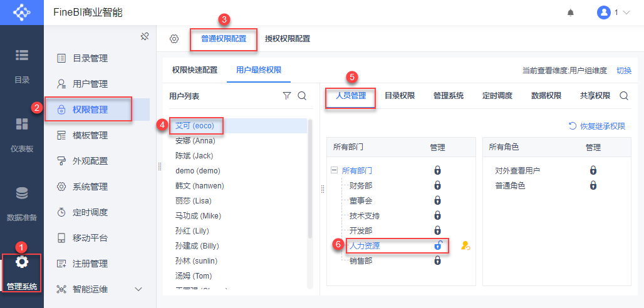Screen dimensions: 644x308
Task: Click 恢复继承权限 link
Action: coord(597,126)
